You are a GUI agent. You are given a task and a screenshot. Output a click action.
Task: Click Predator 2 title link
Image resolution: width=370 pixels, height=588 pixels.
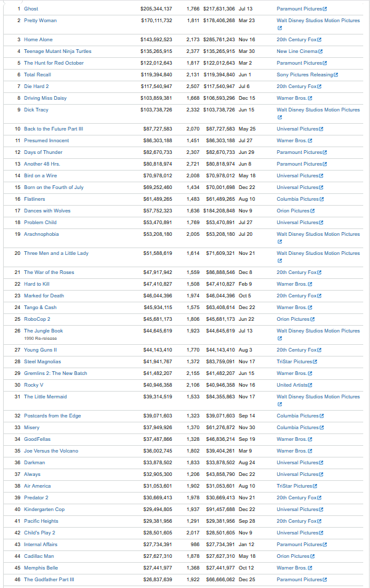click(x=36, y=497)
